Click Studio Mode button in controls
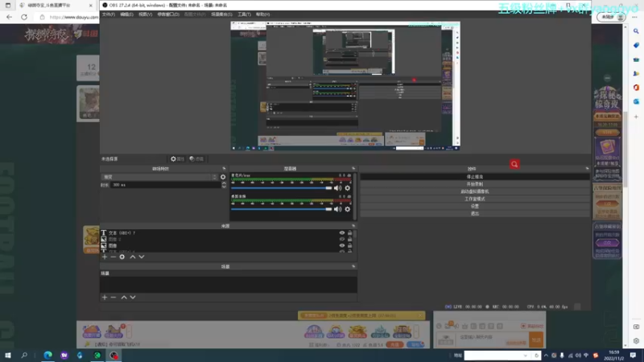Screen dimensions: 644x362 point(475,199)
